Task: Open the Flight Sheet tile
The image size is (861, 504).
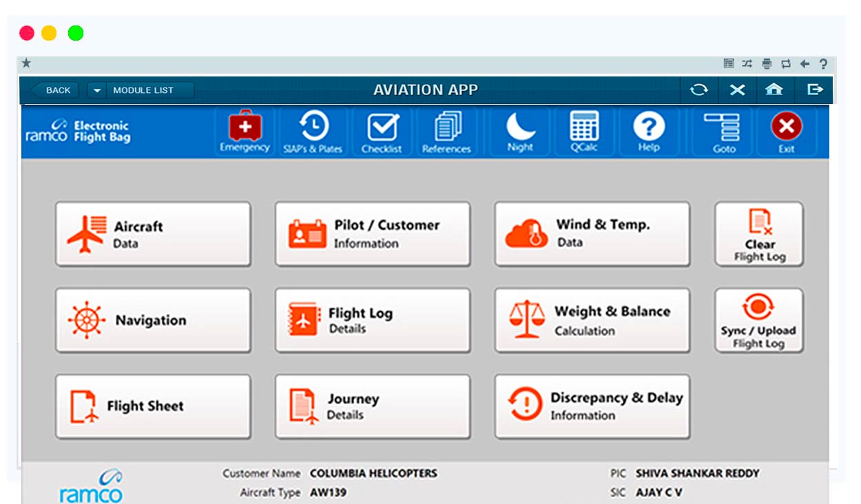Action: click(153, 406)
